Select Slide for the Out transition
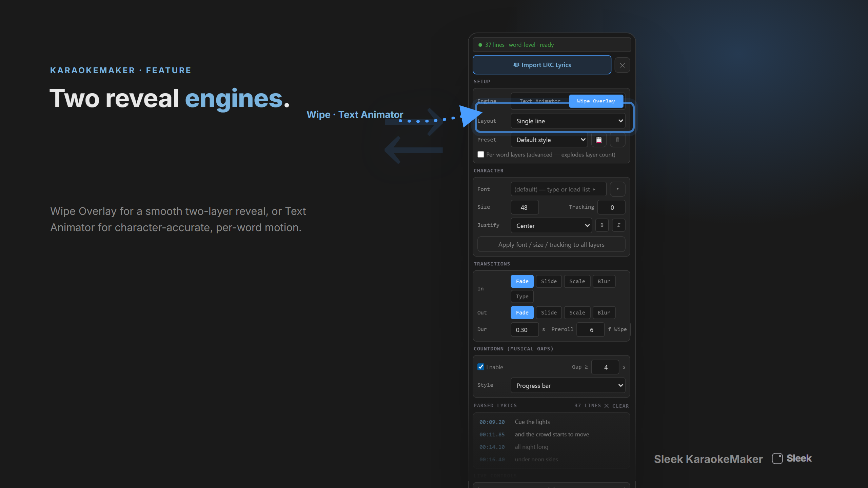This screenshot has width=868, height=488. coord(549,312)
